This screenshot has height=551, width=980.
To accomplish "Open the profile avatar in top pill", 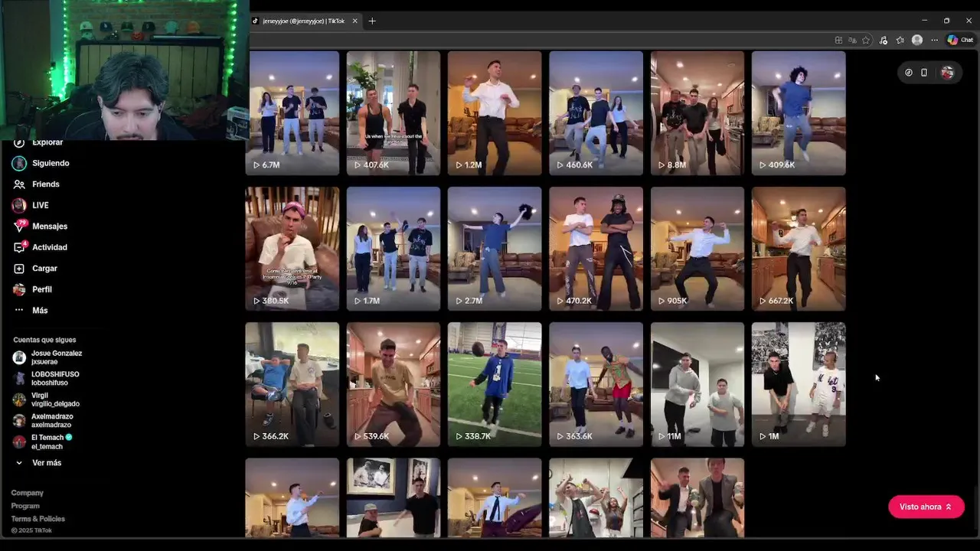I will 947,73.
